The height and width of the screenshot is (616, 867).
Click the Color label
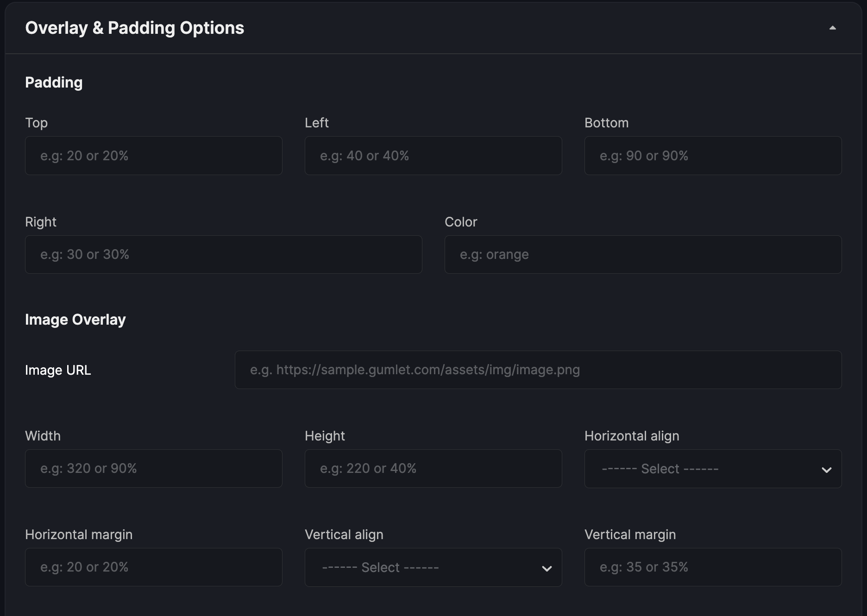click(461, 222)
